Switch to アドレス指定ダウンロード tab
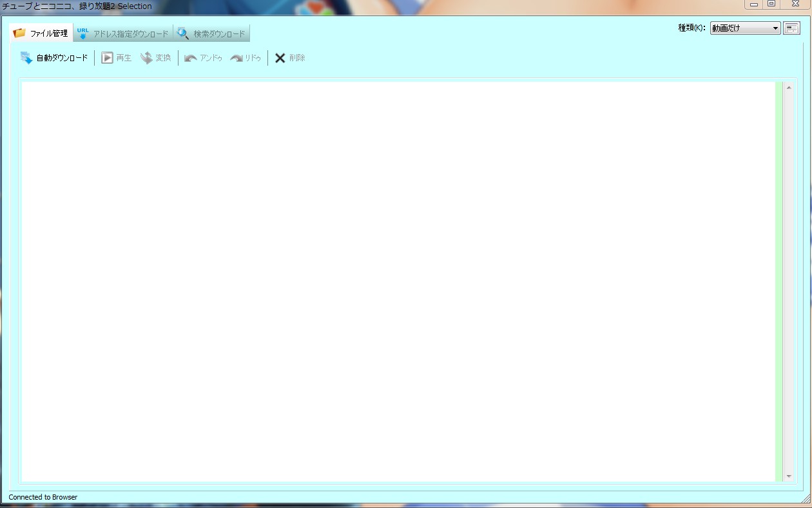The width and height of the screenshot is (812, 508). (x=122, y=33)
